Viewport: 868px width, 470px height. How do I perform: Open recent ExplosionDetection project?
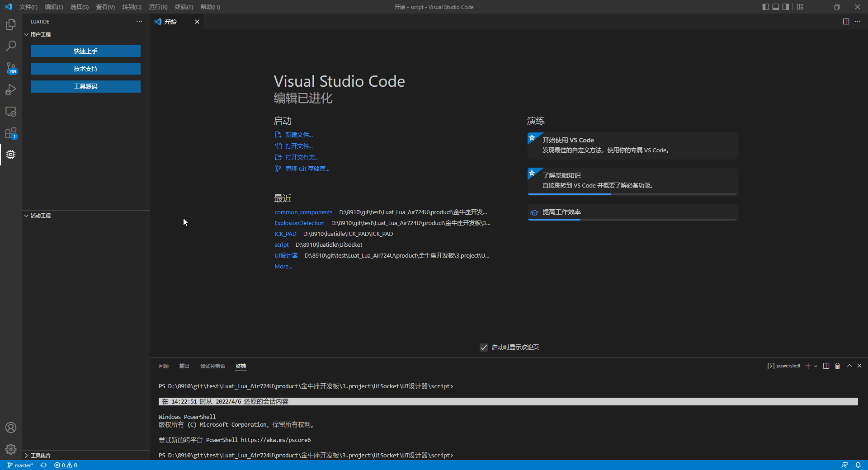(299, 223)
